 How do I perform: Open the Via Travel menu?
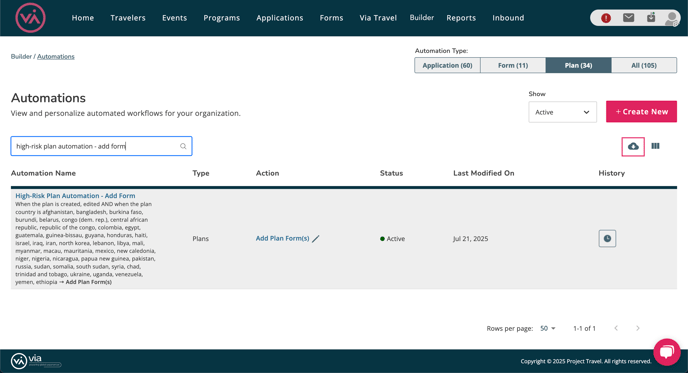click(378, 18)
